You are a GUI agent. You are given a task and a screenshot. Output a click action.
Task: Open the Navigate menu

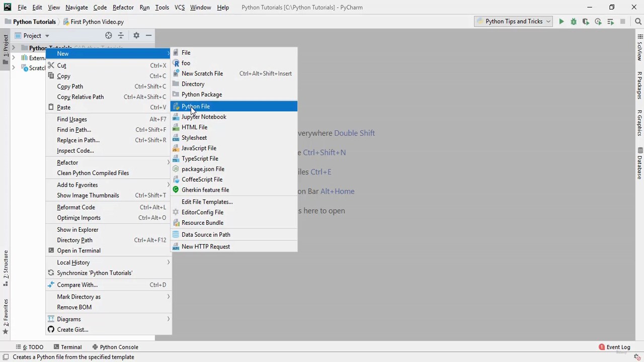pos(76,8)
